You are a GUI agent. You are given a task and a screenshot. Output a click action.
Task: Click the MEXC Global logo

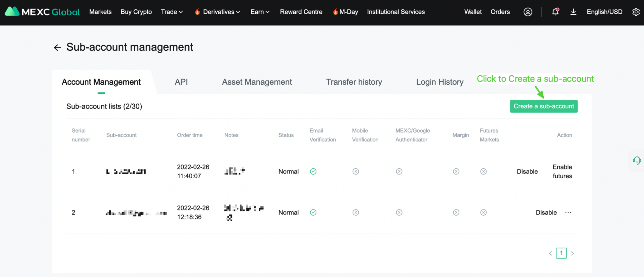tap(42, 12)
